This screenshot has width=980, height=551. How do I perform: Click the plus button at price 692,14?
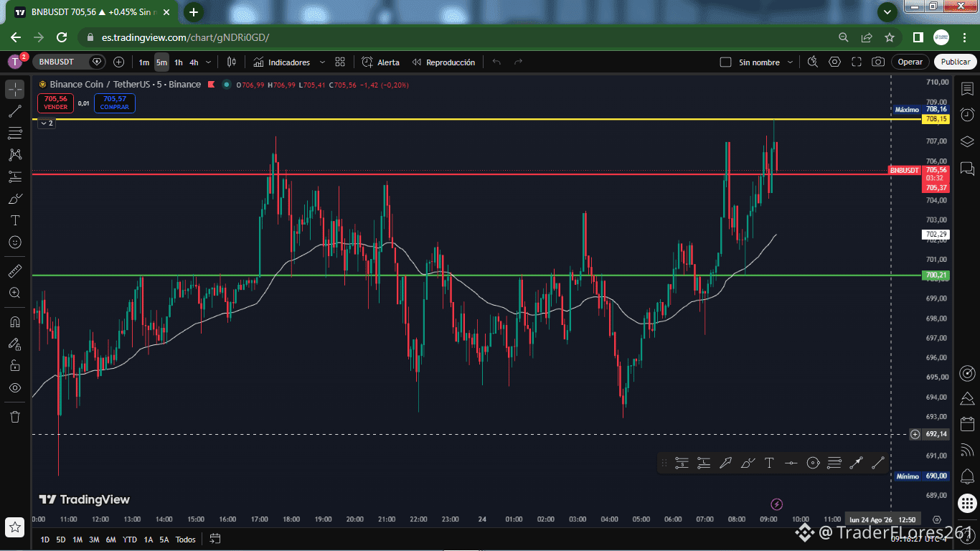pos(915,434)
